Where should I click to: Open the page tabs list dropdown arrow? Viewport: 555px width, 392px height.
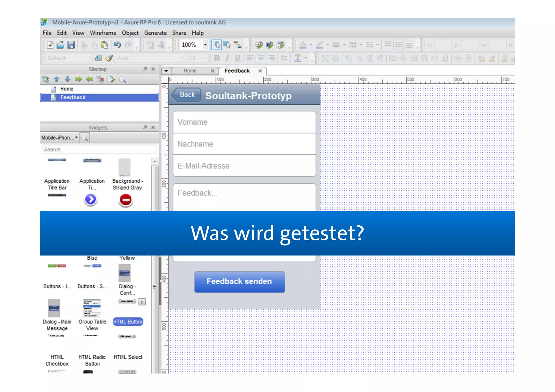pos(166,71)
